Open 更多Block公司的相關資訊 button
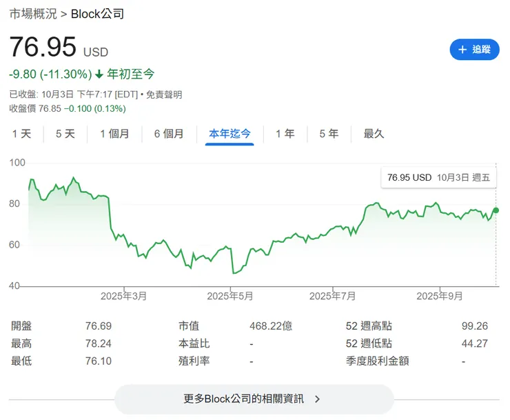The width and height of the screenshot is (510, 420). click(x=254, y=399)
